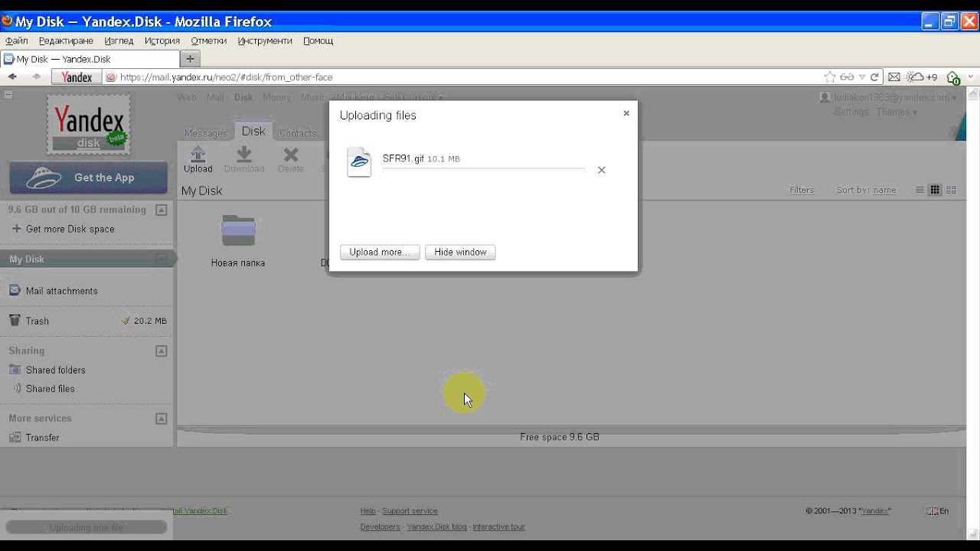Switch to list view
This screenshot has height=551, width=980.
[x=920, y=190]
